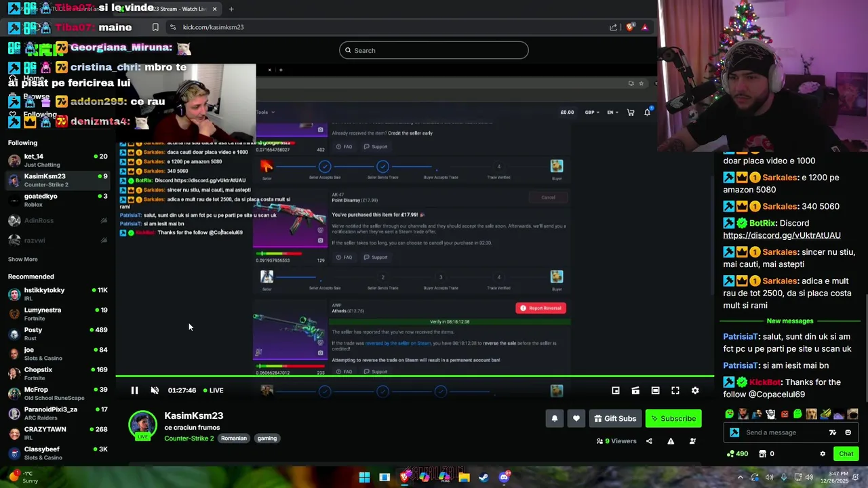Open taskbar microphone tray icon
This screenshot has height=488, width=868.
(x=784, y=477)
